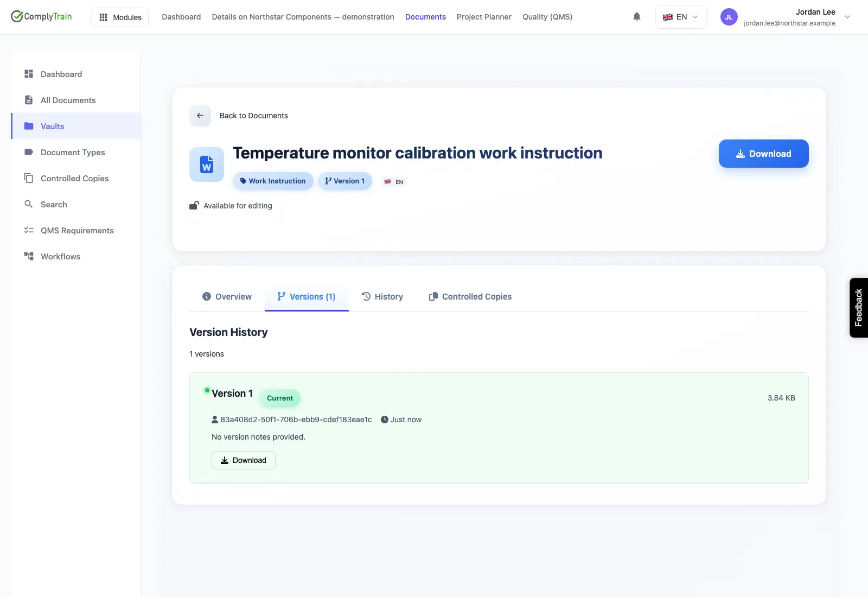Screen dimensions: 868x597
Task: Click jordan.lee@northstar.example email
Action: tap(789, 23)
